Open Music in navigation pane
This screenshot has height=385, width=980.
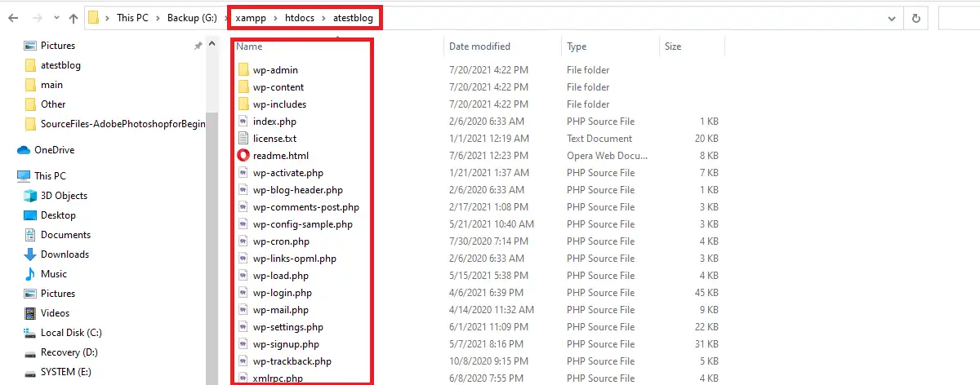click(x=54, y=274)
